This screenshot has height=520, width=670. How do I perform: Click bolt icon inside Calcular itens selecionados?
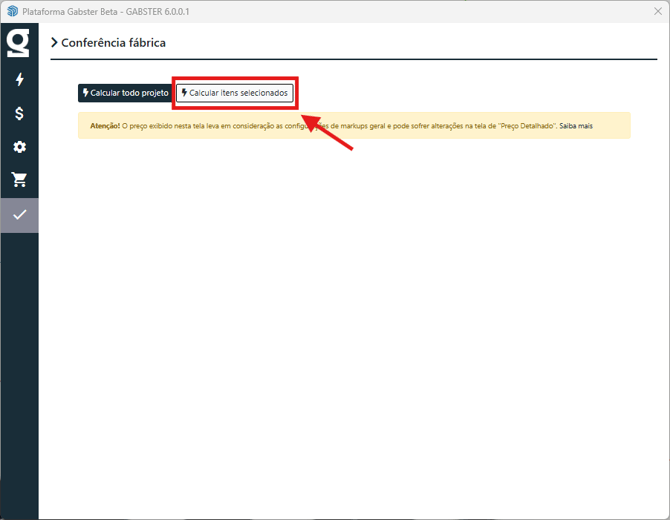pos(185,93)
